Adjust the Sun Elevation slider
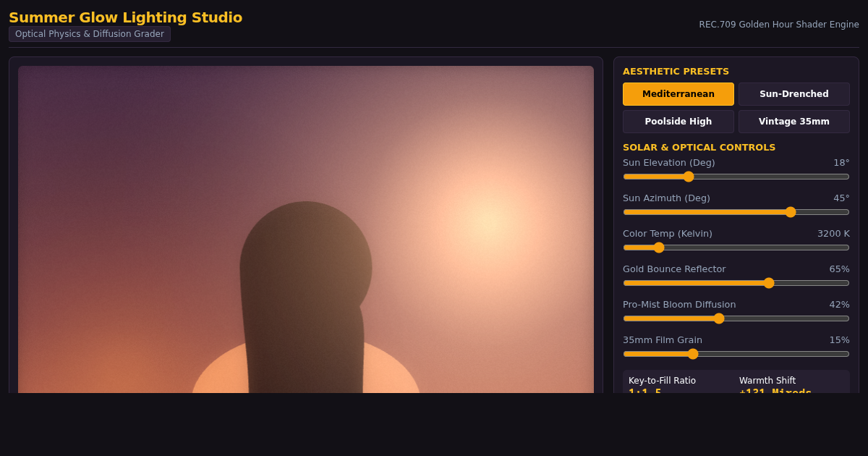Screen dimensions: 868x456 pos(736,177)
